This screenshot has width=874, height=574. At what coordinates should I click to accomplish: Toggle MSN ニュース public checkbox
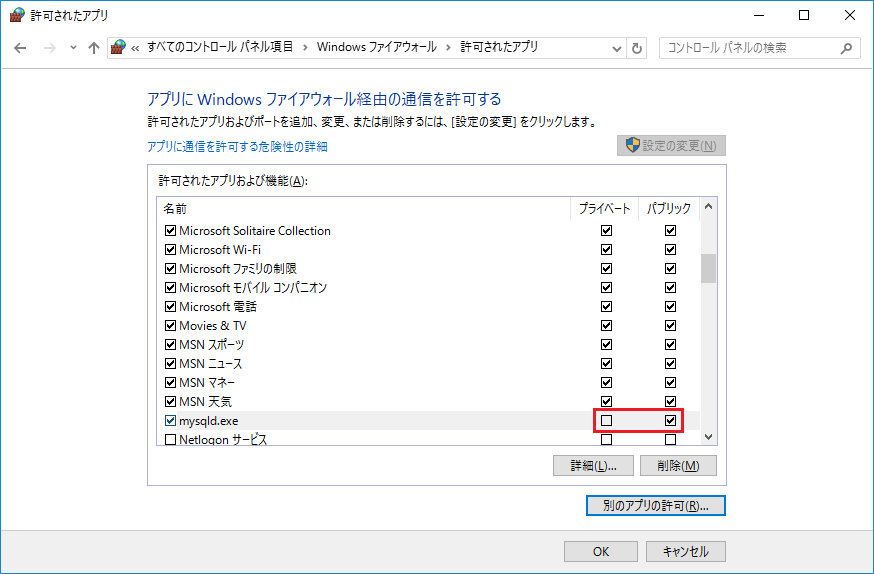click(671, 363)
